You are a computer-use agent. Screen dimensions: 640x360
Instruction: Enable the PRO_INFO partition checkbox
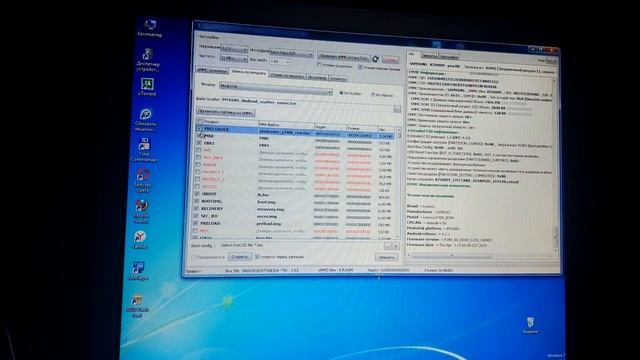click(x=198, y=157)
